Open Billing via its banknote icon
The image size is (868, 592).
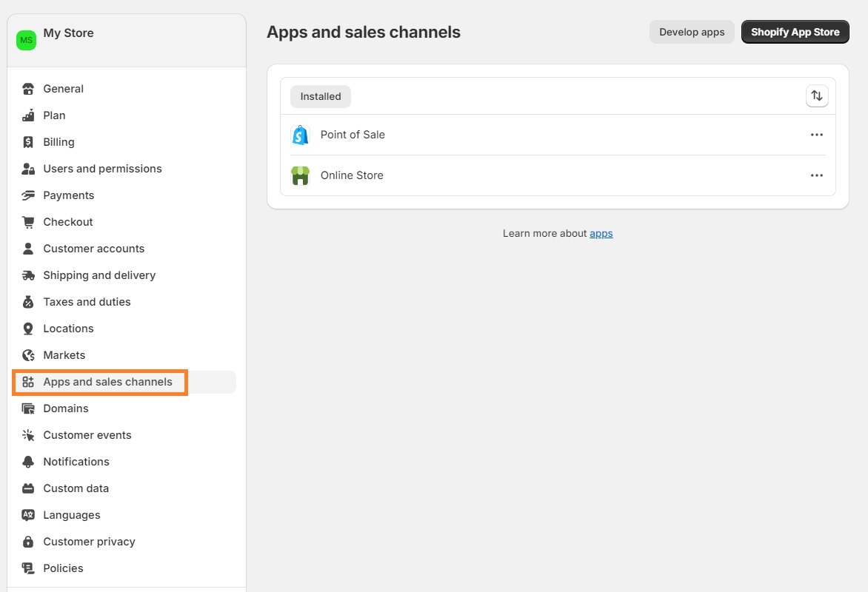click(28, 141)
